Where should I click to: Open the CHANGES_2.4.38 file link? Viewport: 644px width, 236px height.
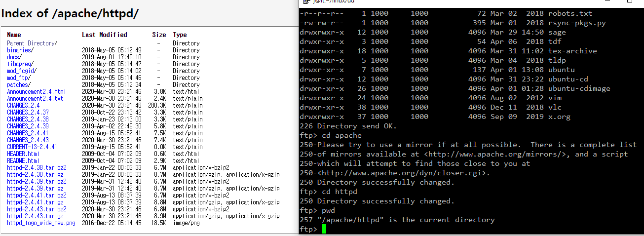28,119
